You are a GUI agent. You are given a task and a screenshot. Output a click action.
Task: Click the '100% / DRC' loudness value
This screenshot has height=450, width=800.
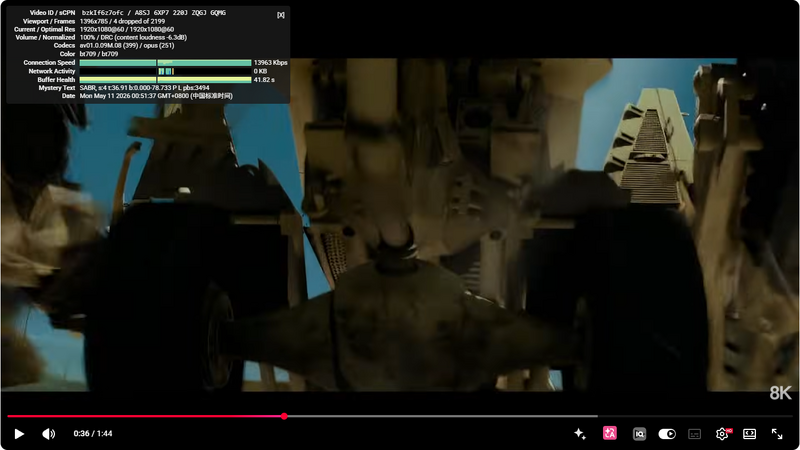[133, 37]
